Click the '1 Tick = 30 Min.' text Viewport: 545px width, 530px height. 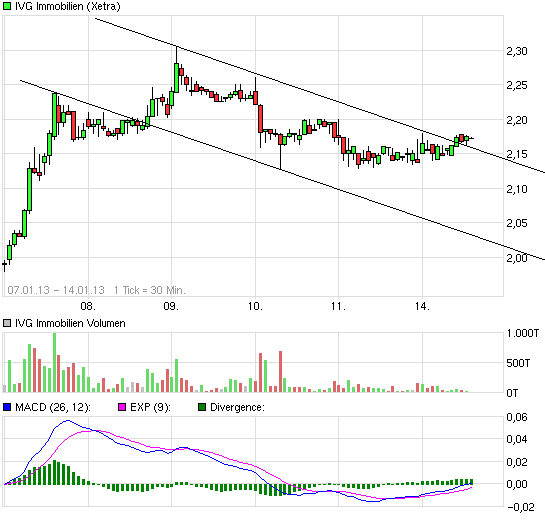(150, 290)
